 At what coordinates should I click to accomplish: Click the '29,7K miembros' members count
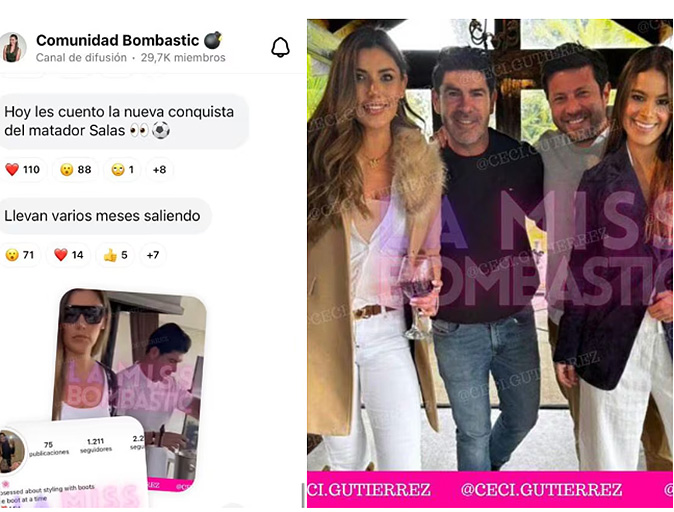point(183,58)
